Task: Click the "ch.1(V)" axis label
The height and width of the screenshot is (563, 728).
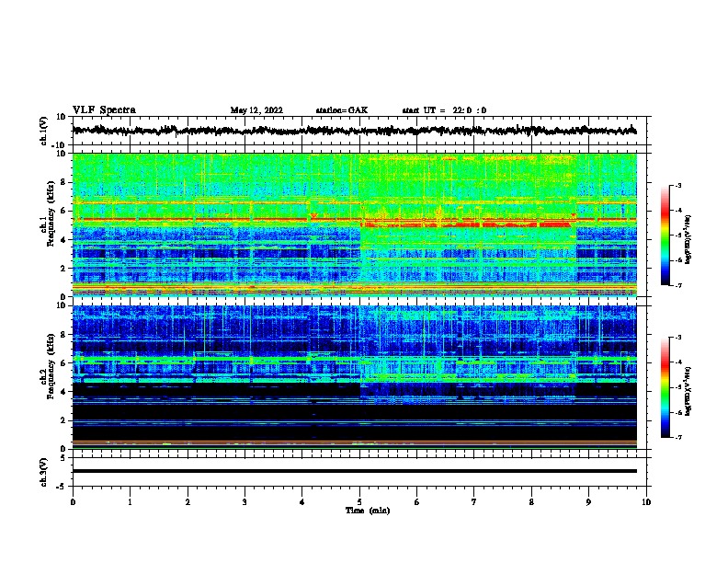Action: 44,131
